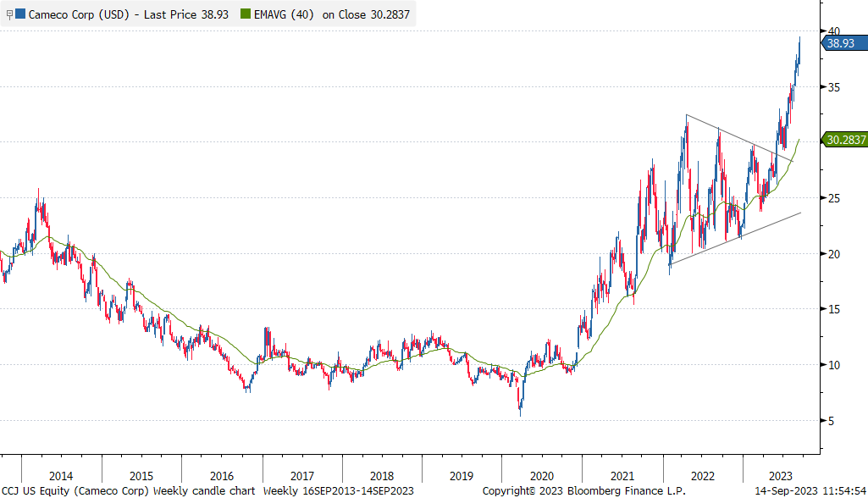Click the blue Cameco Corp legend swatch
Image resolution: width=868 pixels, height=498 pixels.
pos(20,14)
